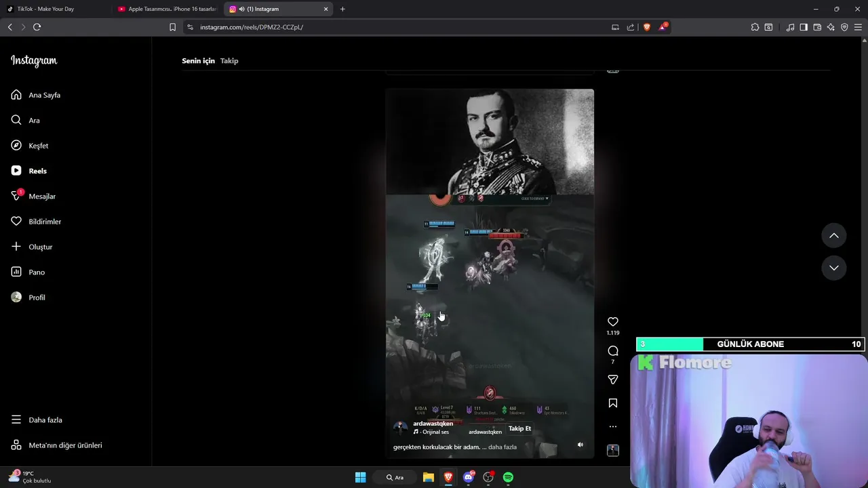Open Spotify from the taskbar
The image size is (868, 488).
509,477
